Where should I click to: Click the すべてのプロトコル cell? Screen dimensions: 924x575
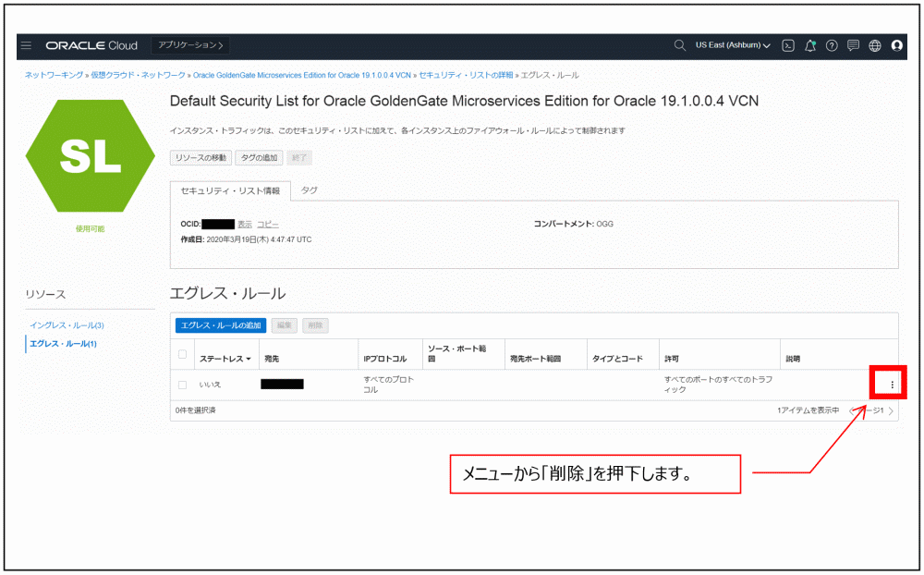pyautogui.click(x=388, y=385)
